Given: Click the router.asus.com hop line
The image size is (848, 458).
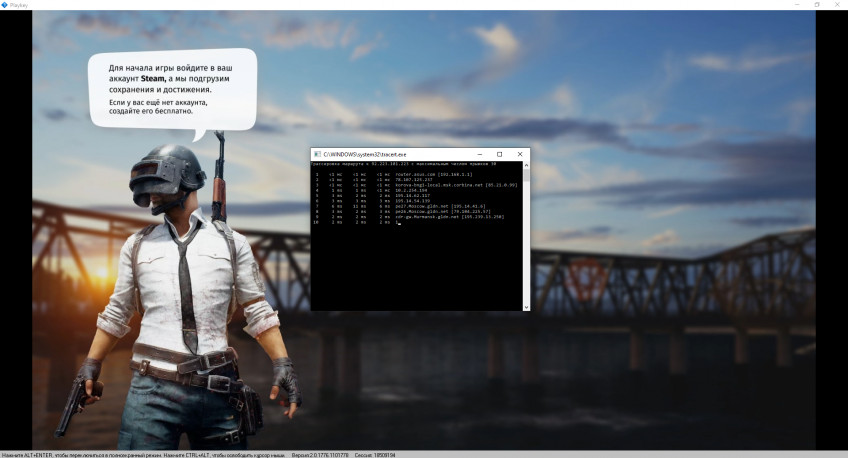Looking at the screenshot, I should (x=394, y=175).
